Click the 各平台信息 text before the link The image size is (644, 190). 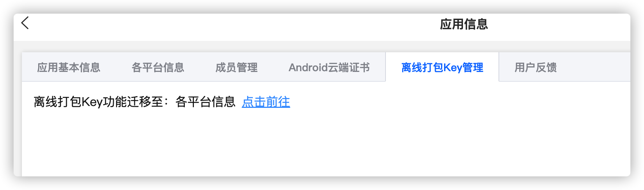[x=205, y=102]
